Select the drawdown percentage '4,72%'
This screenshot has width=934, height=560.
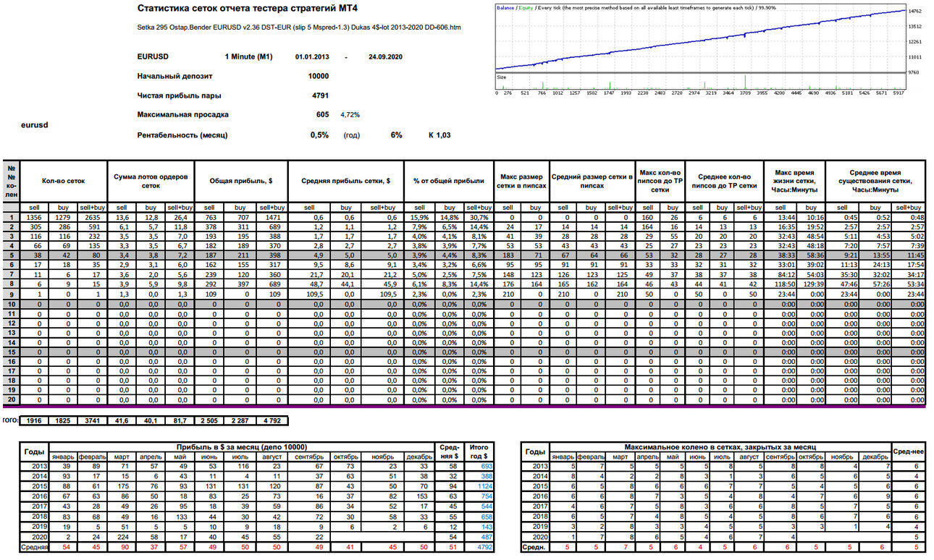pyautogui.click(x=350, y=115)
